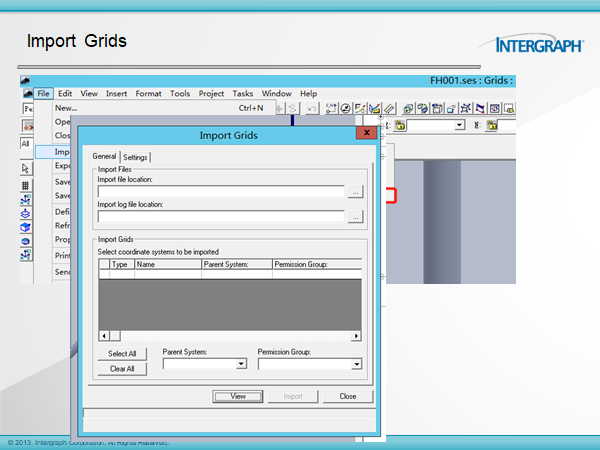Click the dashed selection rectangle toolbar icon
Viewport: 600px width, 450px height.
click(x=509, y=109)
